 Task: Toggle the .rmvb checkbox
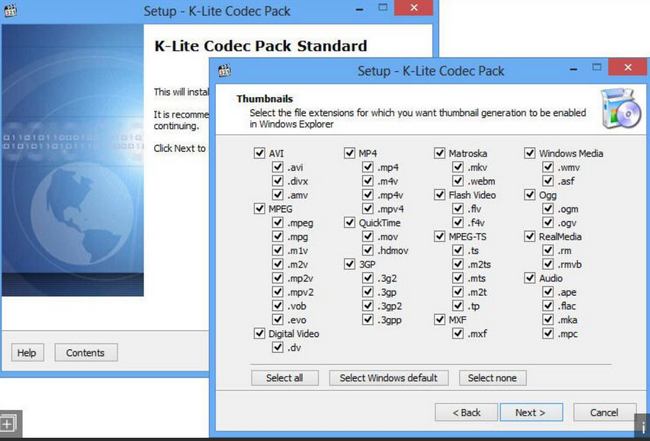(548, 264)
